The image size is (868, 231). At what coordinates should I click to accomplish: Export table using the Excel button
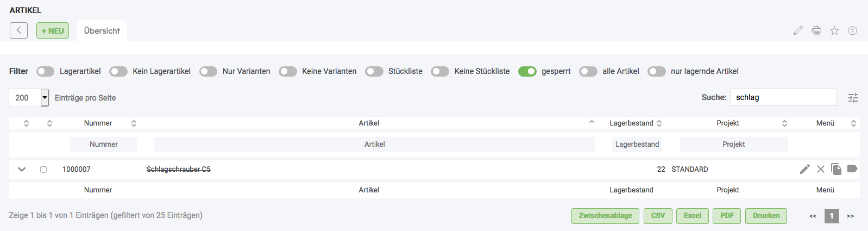(x=693, y=216)
